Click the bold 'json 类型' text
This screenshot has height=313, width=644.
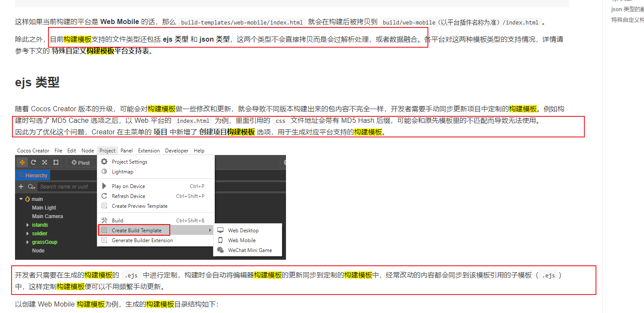[214, 40]
